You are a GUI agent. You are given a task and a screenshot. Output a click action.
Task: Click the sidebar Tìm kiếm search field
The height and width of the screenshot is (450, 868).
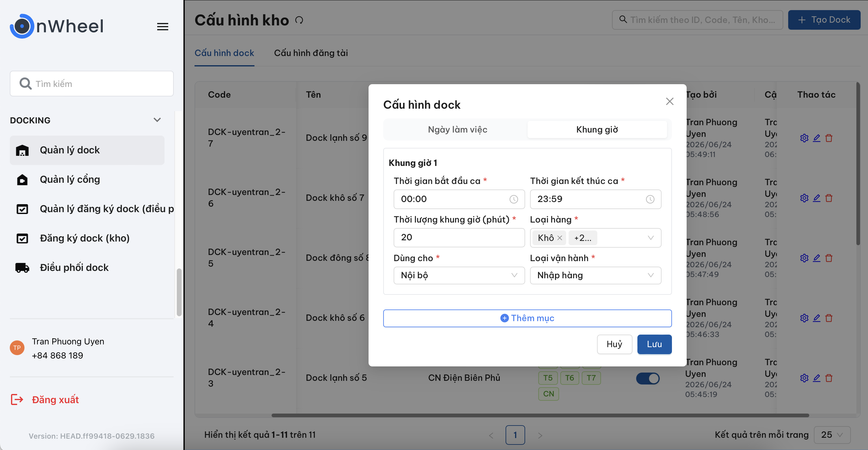pos(92,84)
